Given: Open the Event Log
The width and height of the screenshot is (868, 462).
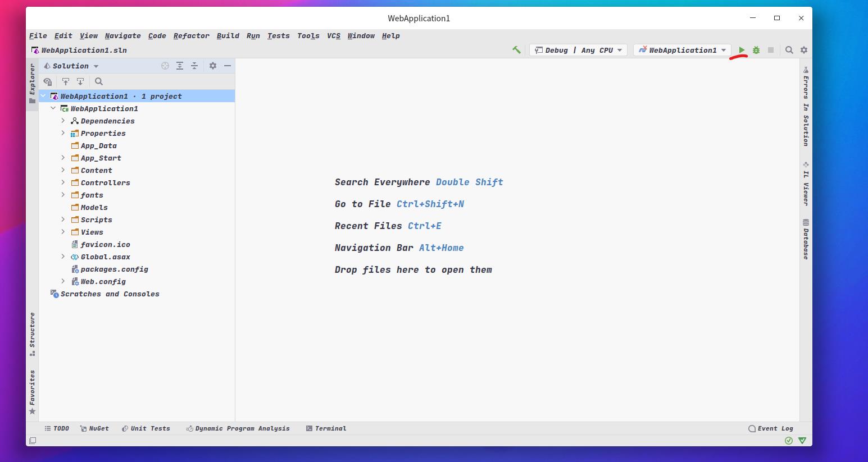Looking at the screenshot, I should pyautogui.click(x=771, y=428).
